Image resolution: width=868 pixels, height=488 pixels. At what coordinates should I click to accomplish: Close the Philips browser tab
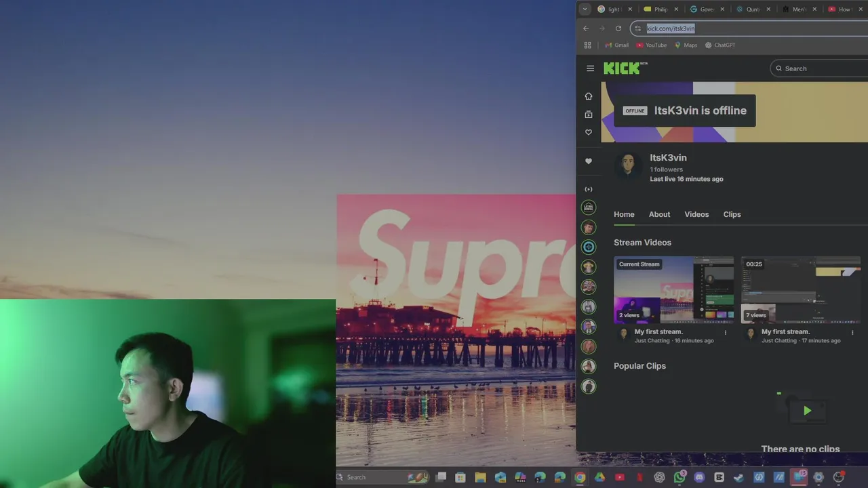[x=676, y=9]
